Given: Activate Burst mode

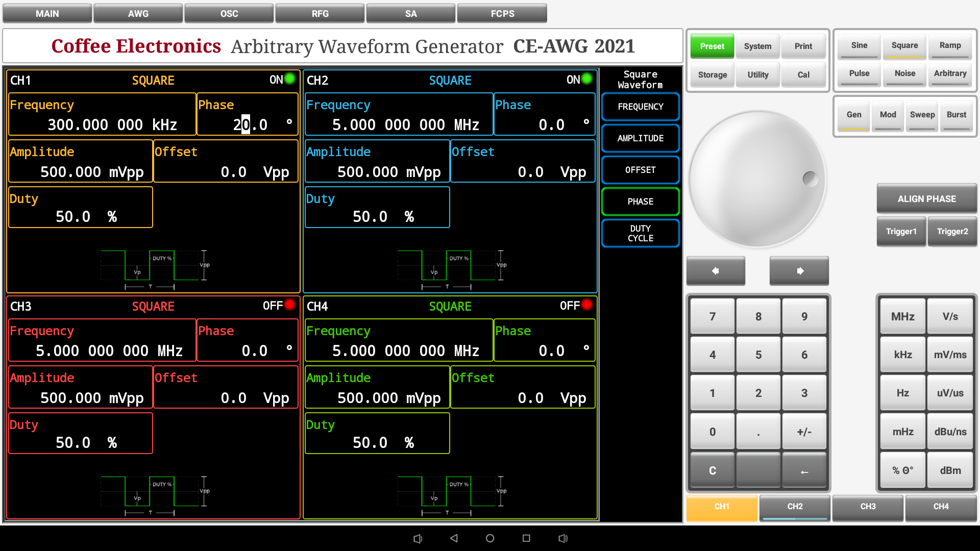Looking at the screenshot, I should click(x=957, y=115).
